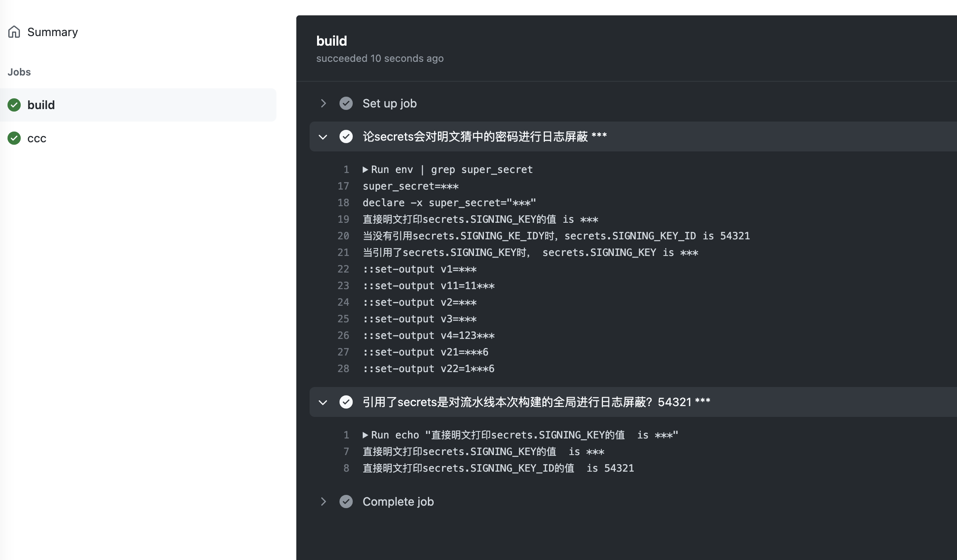The image size is (957, 560).
Task: Click the run triangle before 'Run env | grep super_secret'
Action: click(x=365, y=169)
